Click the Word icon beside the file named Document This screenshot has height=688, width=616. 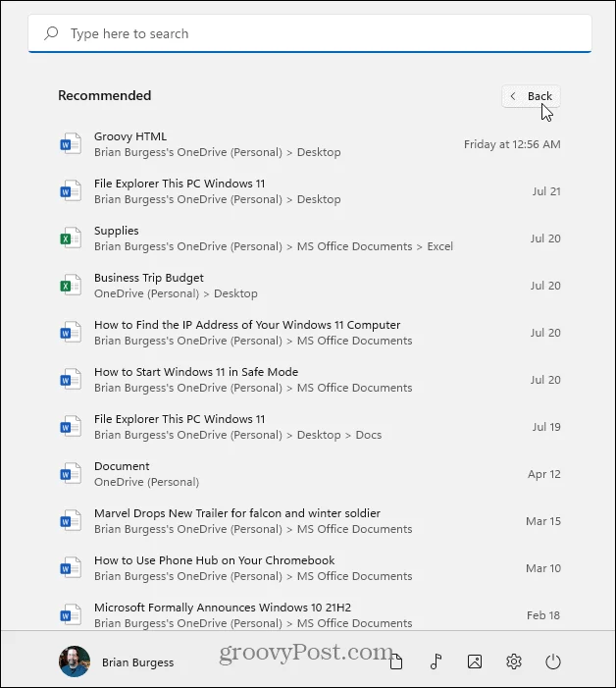point(71,473)
